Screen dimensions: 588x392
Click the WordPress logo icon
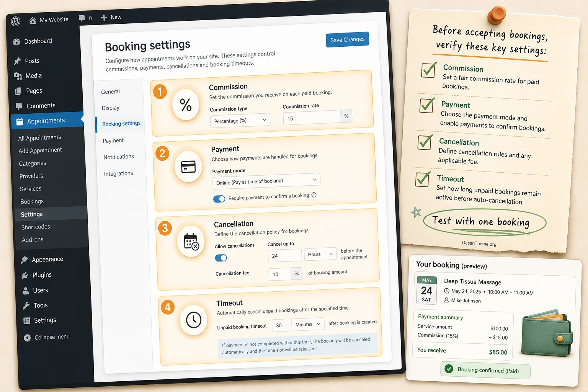coord(16,21)
